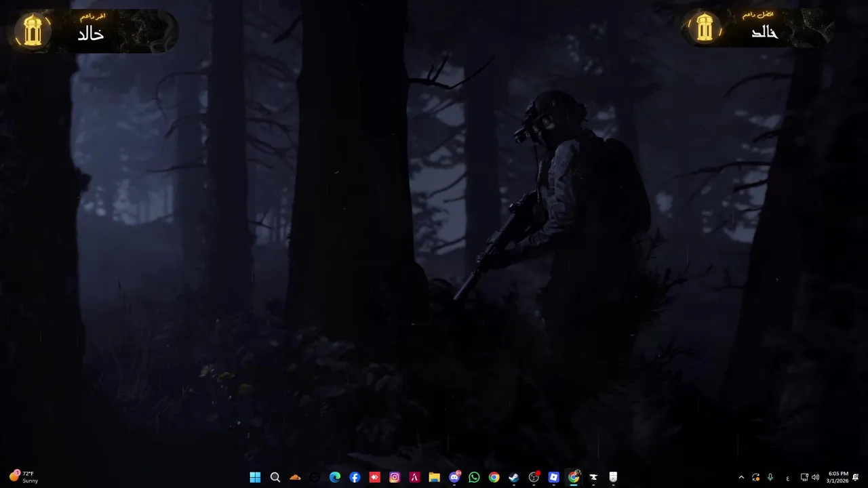Open the Windows Start menu
Screen dimensions: 868x488
click(255, 477)
